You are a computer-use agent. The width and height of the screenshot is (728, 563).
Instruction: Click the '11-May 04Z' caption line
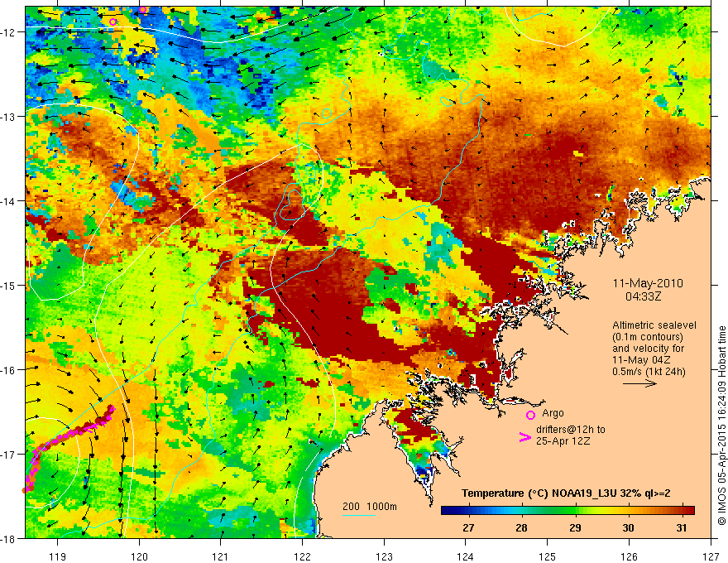(x=641, y=360)
